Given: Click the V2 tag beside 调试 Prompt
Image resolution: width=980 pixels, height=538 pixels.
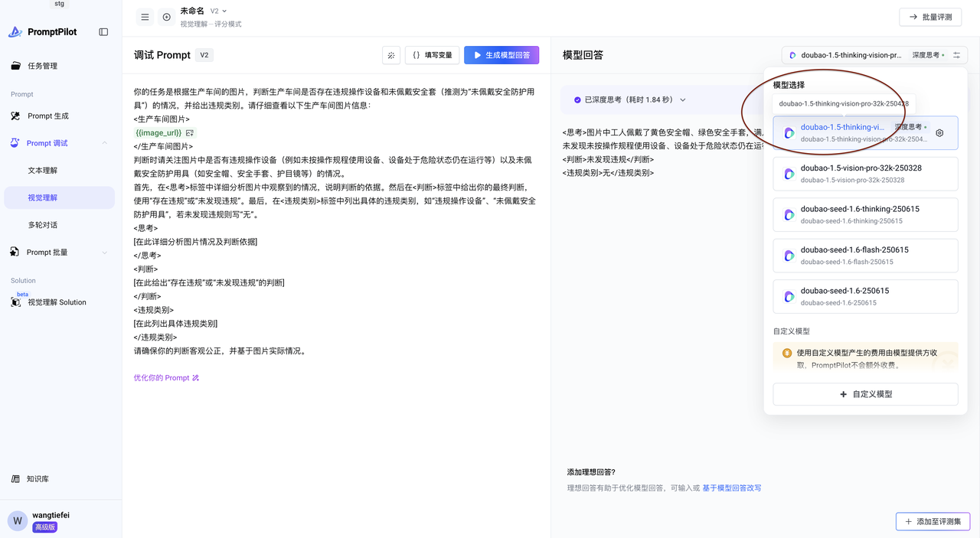Looking at the screenshot, I should point(204,55).
